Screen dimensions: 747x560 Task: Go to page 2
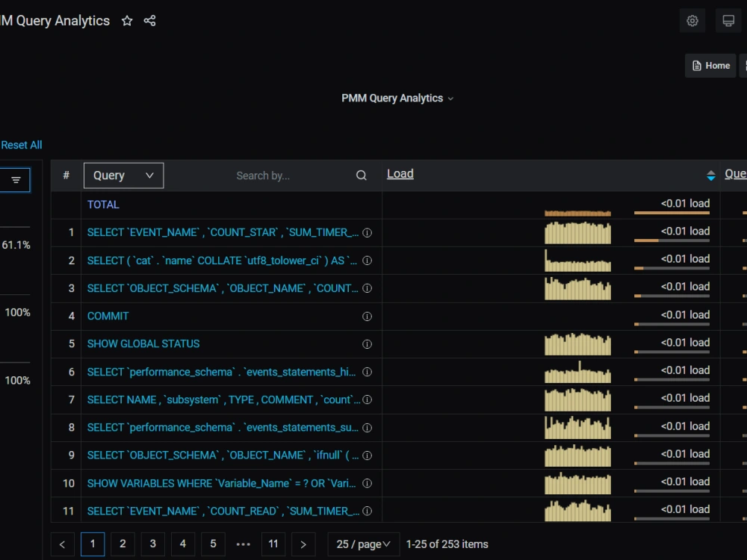coord(123,544)
